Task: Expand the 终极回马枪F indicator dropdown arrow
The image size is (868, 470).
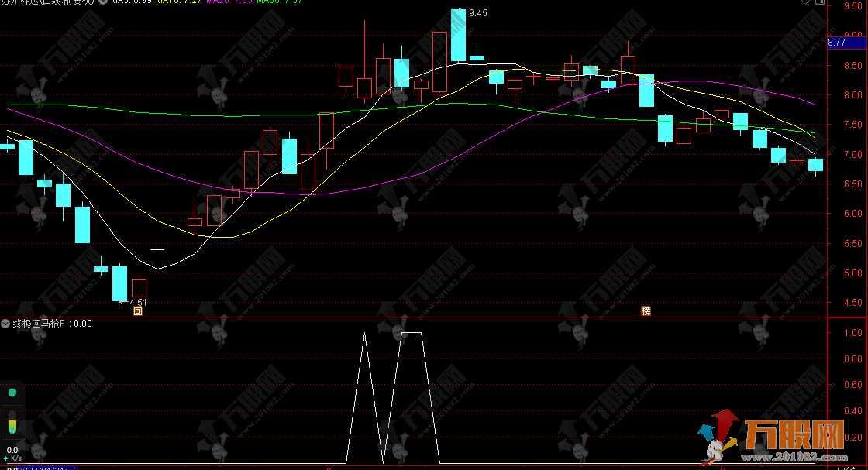Action: pyautogui.click(x=5, y=324)
